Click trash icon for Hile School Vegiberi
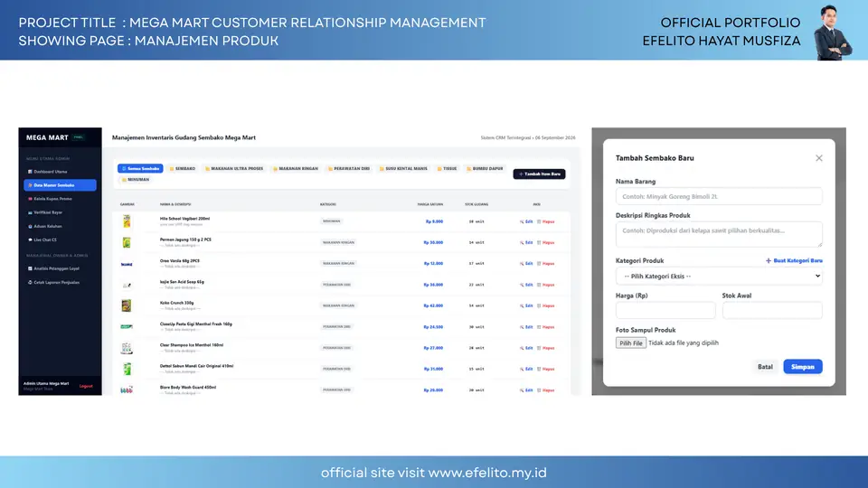Image resolution: width=868 pixels, height=488 pixels. (x=539, y=222)
